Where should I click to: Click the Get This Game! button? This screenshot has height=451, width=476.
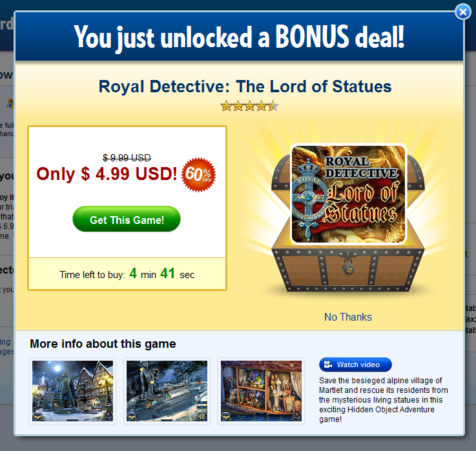(127, 219)
